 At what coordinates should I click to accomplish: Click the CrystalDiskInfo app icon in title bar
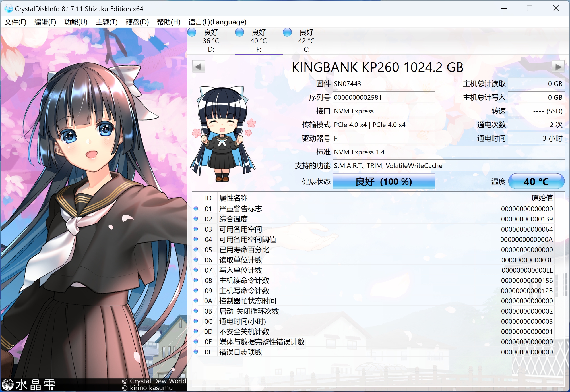(9, 9)
